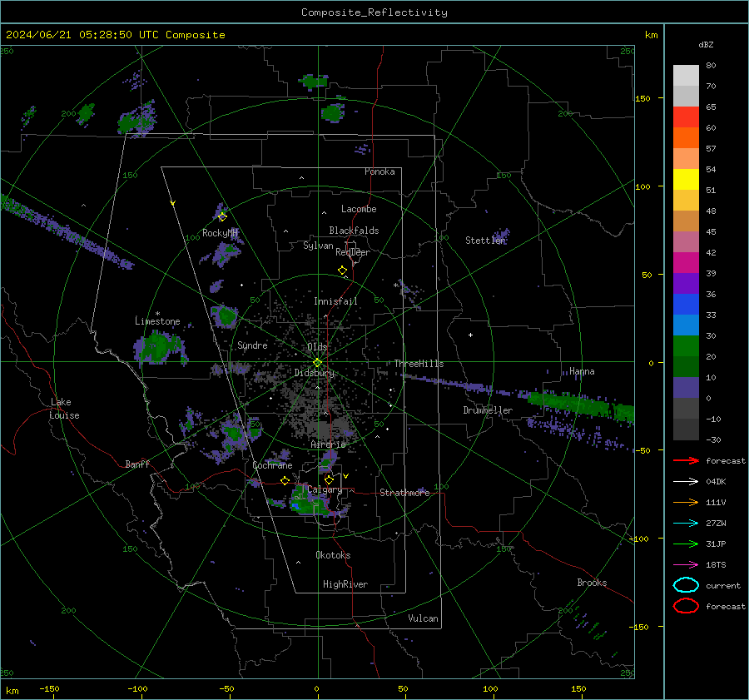
Task: Click the RockyMH label
Action: (220, 233)
